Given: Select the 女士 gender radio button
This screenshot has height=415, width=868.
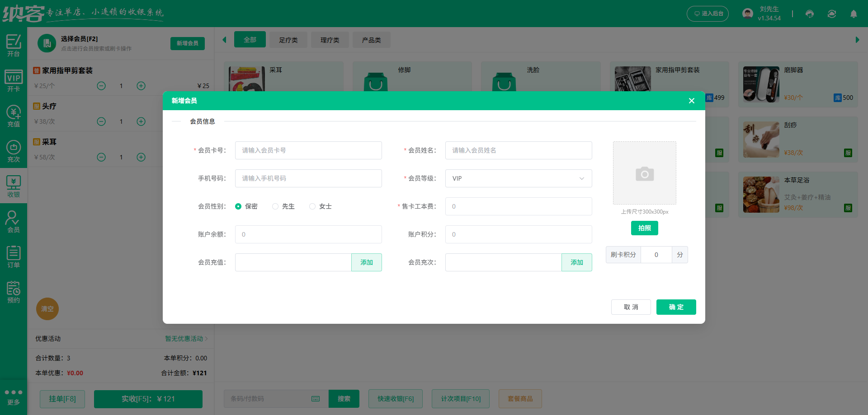Looking at the screenshot, I should pyautogui.click(x=312, y=206).
